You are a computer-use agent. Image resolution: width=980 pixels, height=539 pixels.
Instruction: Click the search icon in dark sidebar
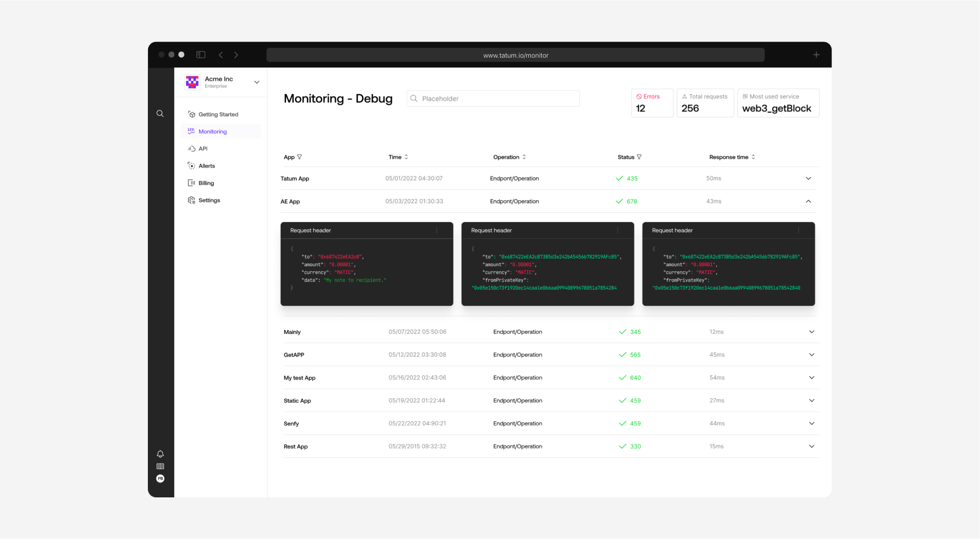(160, 114)
